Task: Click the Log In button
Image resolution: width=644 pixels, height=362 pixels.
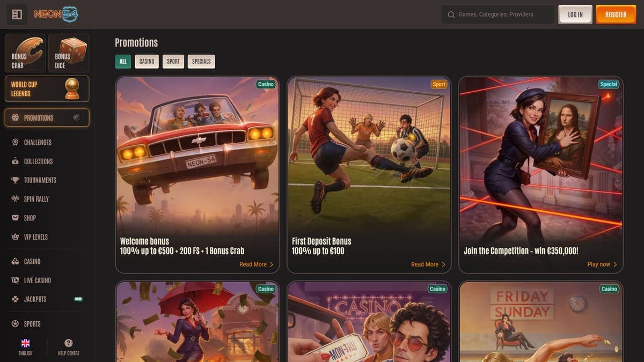Action: click(x=575, y=14)
